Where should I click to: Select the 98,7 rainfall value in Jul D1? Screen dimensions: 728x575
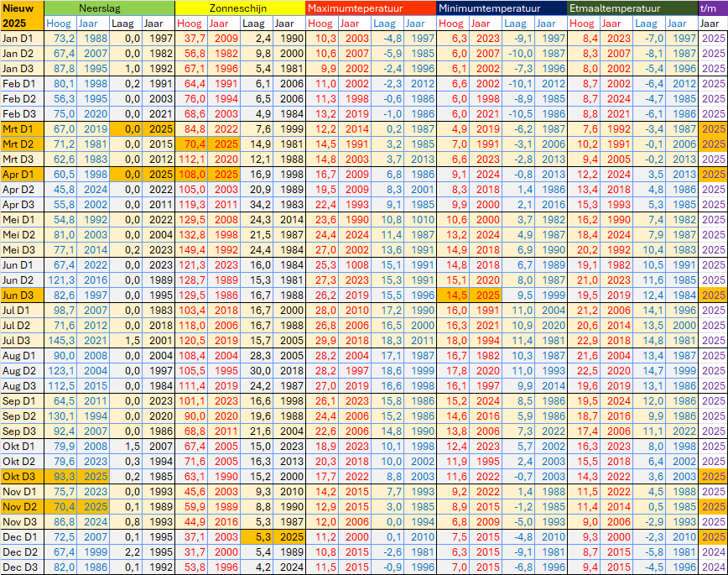click(x=60, y=310)
